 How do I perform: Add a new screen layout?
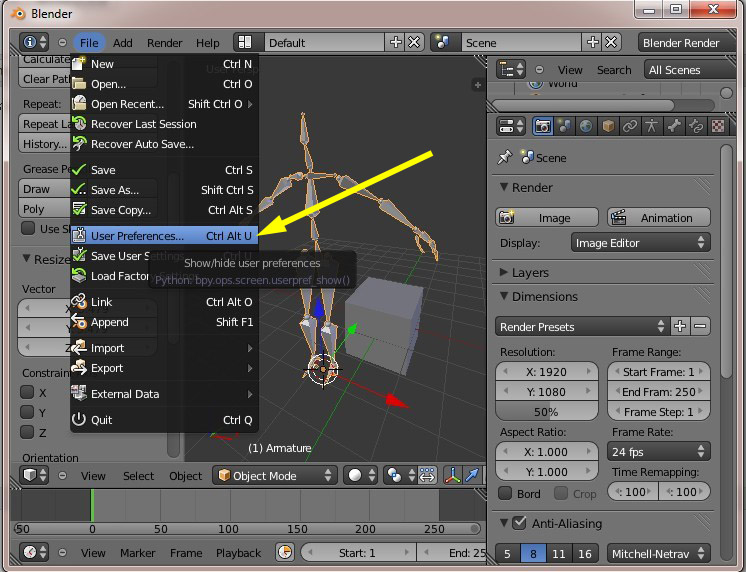395,42
